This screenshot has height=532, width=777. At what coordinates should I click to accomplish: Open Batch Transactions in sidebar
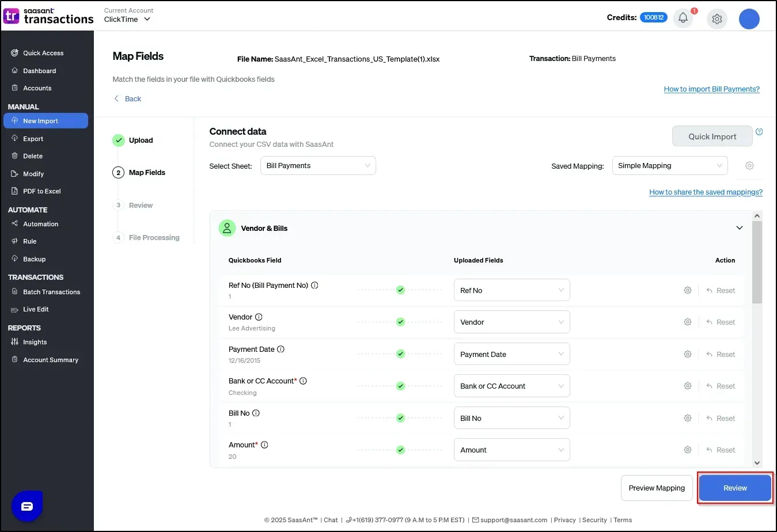click(x=52, y=292)
